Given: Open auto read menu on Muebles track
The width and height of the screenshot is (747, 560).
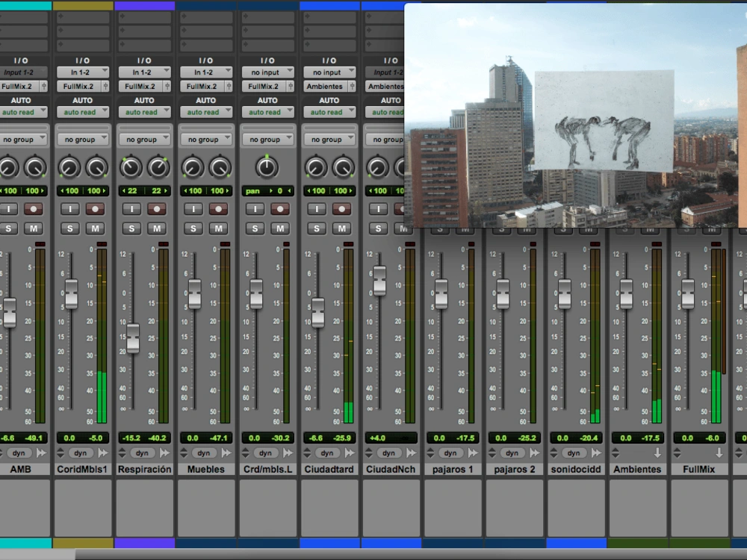Looking at the screenshot, I should pos(206,113).
